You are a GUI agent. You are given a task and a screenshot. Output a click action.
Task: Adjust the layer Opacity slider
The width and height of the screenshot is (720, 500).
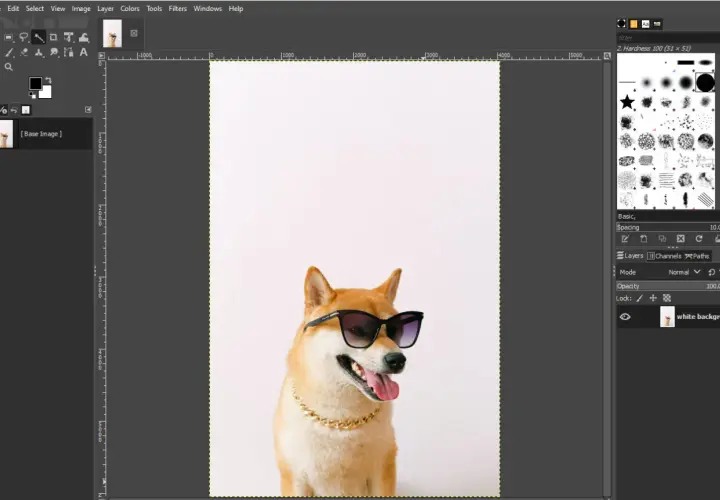[668, 286]
